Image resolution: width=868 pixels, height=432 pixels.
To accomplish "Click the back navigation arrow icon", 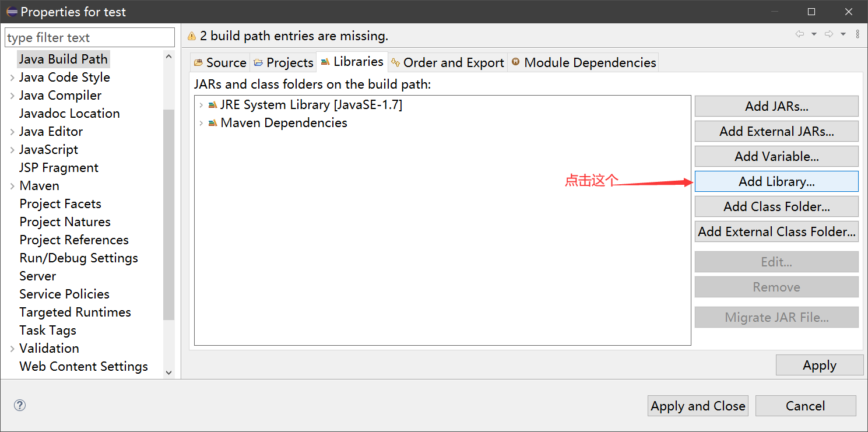I will [800, 34].
